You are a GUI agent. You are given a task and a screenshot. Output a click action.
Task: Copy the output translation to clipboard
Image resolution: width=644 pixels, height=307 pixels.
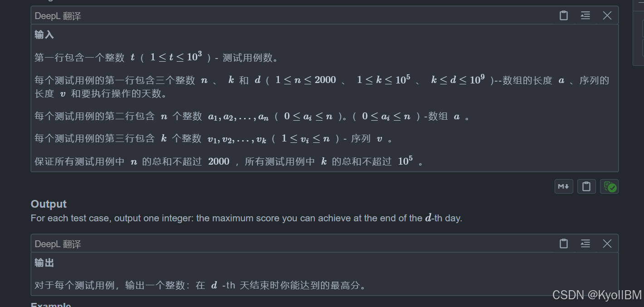tap(564, 244)
